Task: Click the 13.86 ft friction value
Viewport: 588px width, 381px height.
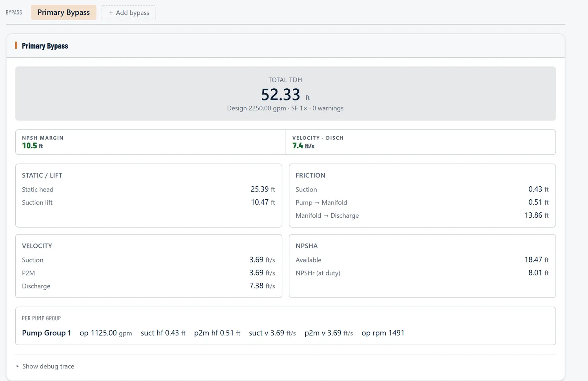Action: (537, 215)
